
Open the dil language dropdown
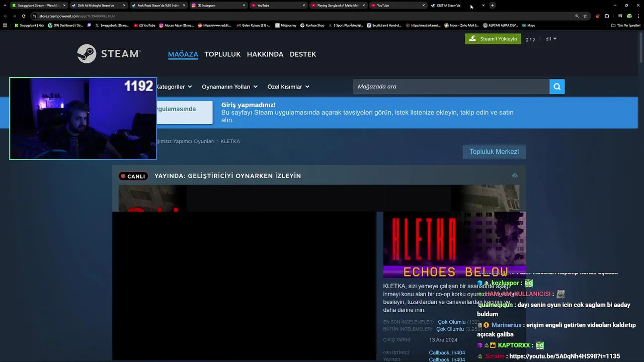(551, 39)
